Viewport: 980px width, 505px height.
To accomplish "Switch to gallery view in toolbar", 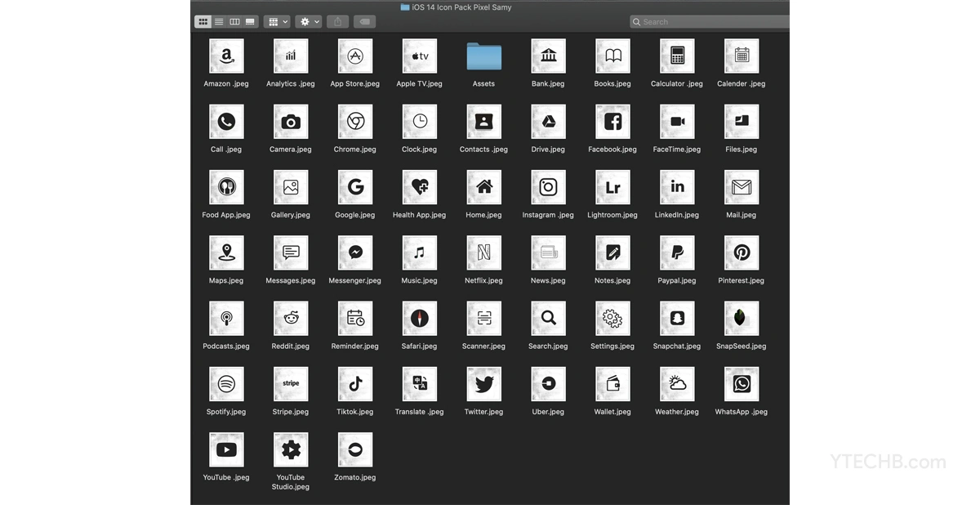I will (251, 22).
